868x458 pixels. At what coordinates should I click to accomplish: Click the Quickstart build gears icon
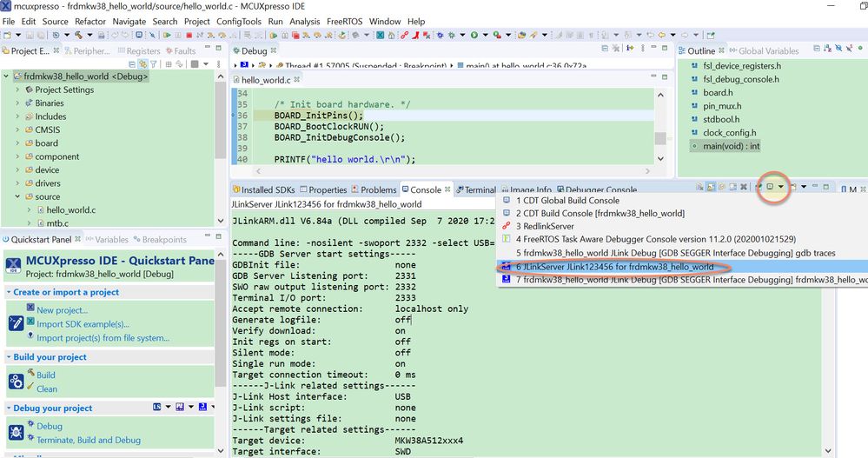(x=16, y=381)
